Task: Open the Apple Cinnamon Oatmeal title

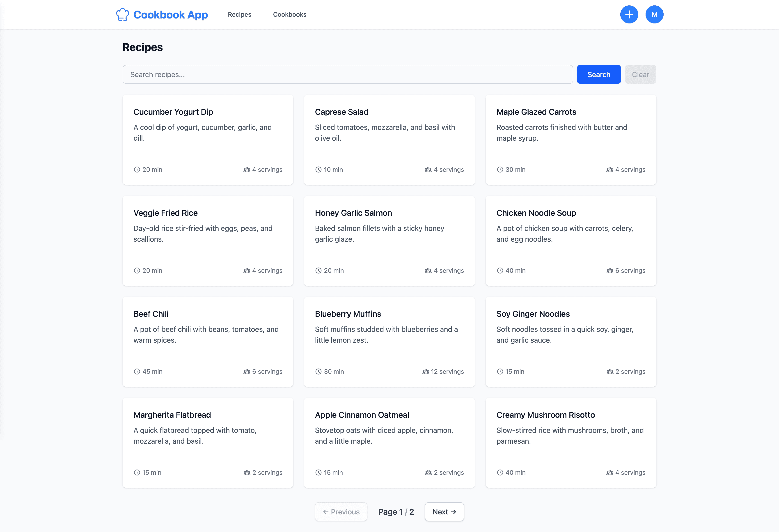Action: pos(362,415)
